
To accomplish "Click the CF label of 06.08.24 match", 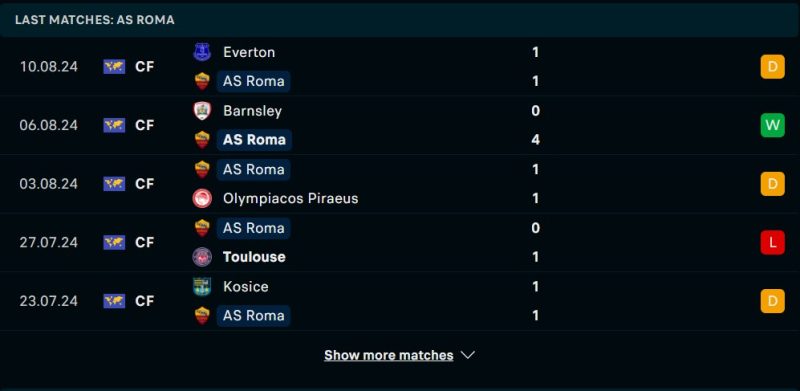I will point(144,126).
